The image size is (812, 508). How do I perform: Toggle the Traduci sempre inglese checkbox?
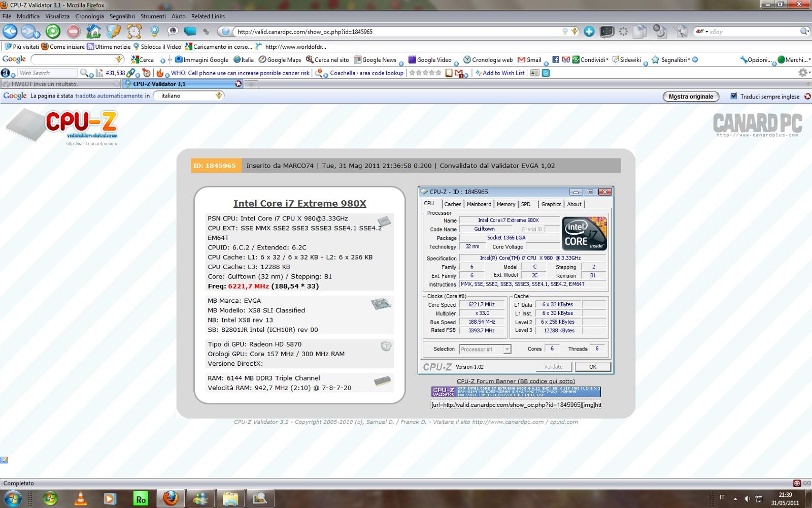(733, 96)
